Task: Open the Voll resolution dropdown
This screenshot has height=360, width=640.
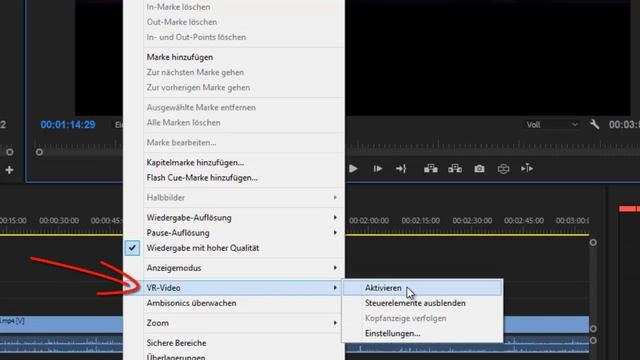Action: click(x=551, y=125)
